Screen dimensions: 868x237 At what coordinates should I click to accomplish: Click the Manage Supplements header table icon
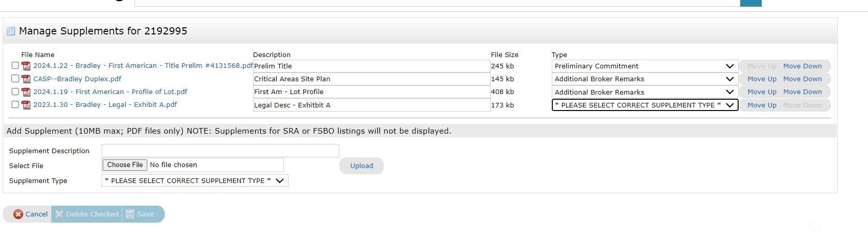click(11, 31)
